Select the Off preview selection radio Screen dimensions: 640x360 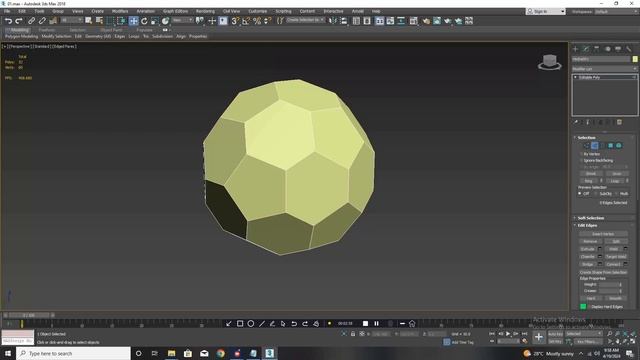[x=580, y=193]
